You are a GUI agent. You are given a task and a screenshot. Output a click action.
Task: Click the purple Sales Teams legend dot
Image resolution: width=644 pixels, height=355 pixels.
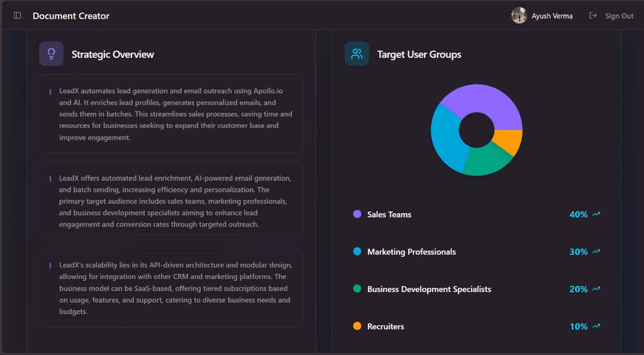point(357,213)
